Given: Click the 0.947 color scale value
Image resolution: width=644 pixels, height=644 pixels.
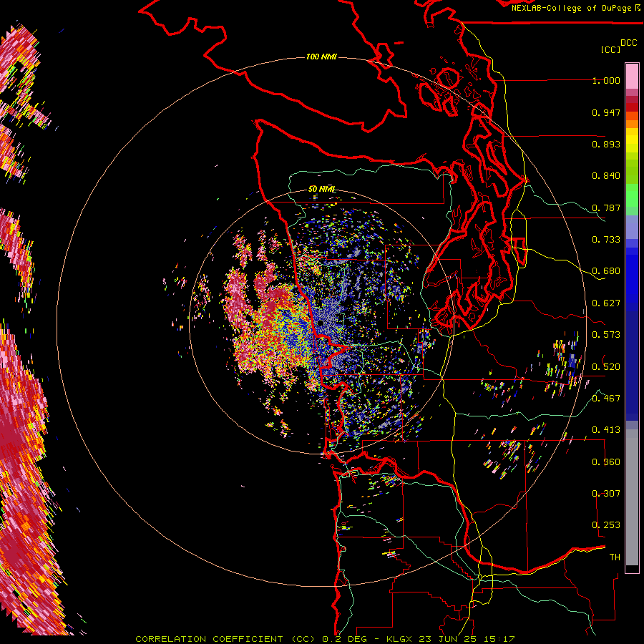Looking at the screenshot, I should coord(606,112).
